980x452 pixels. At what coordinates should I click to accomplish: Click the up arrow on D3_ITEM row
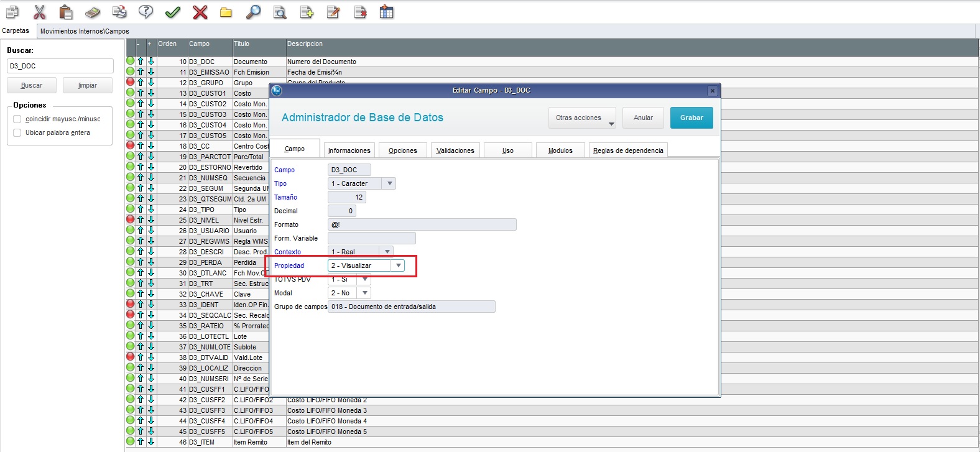click(x=141, y=441)
